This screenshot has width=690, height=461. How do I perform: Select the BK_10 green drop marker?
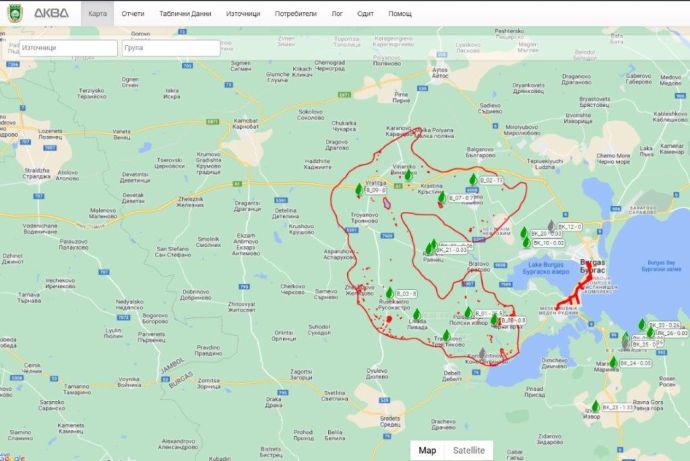coord(525,240)
